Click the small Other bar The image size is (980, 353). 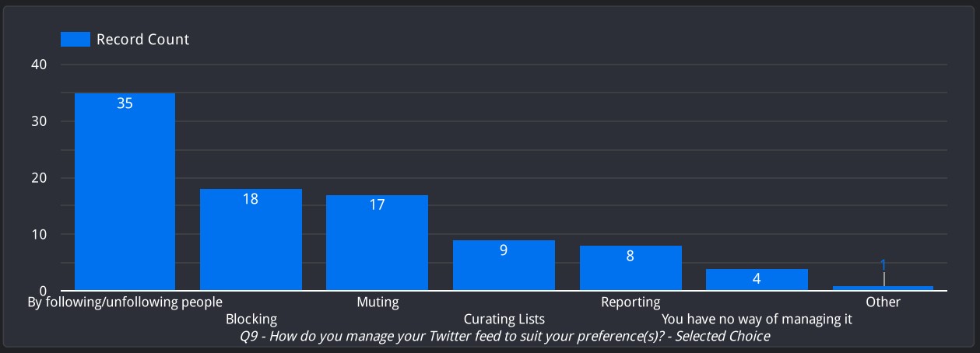[883, 288]
